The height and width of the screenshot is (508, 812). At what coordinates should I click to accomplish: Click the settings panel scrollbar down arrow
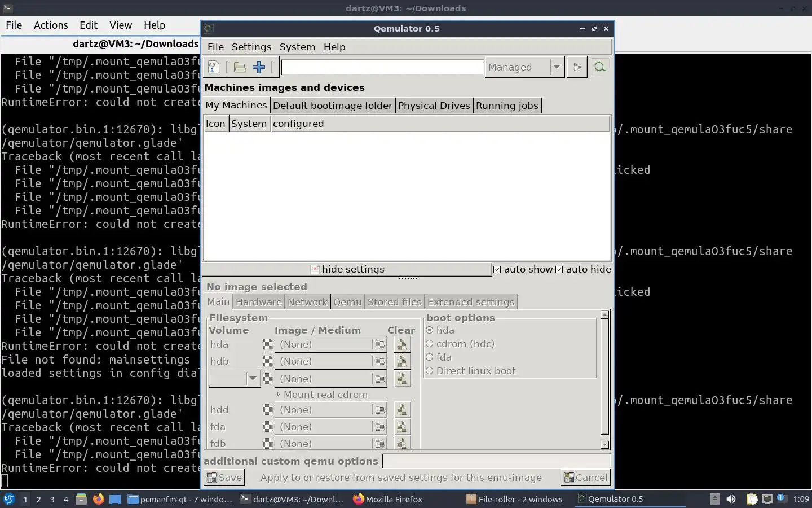pyautogui.click(x=604, y=444)
